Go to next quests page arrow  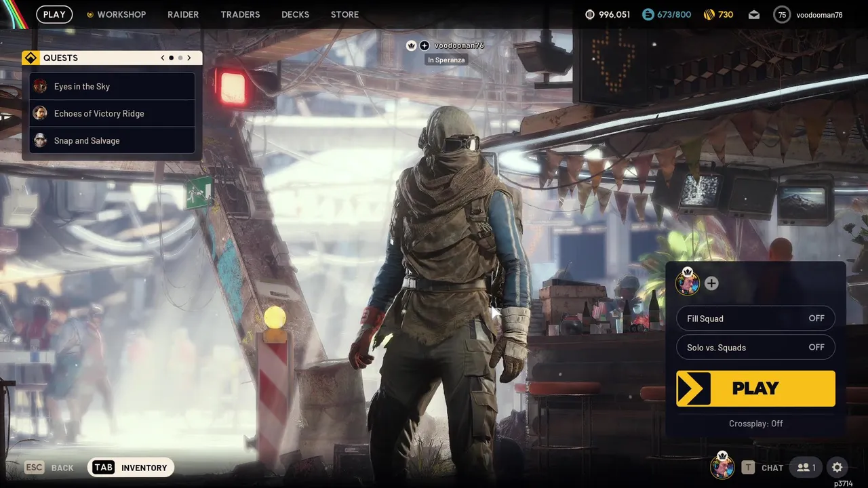(x=189, y=58)
